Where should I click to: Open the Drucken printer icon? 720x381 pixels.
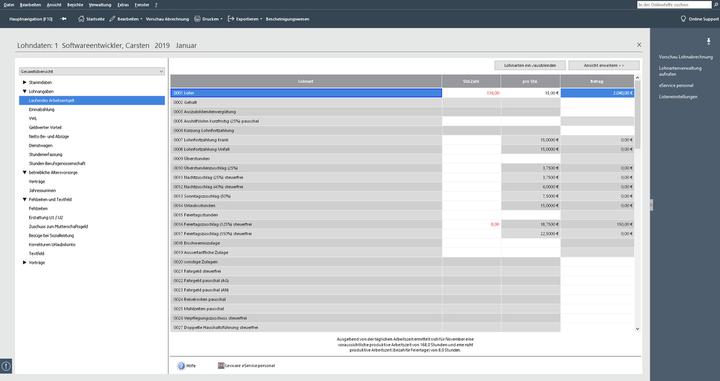coord(197,19)
